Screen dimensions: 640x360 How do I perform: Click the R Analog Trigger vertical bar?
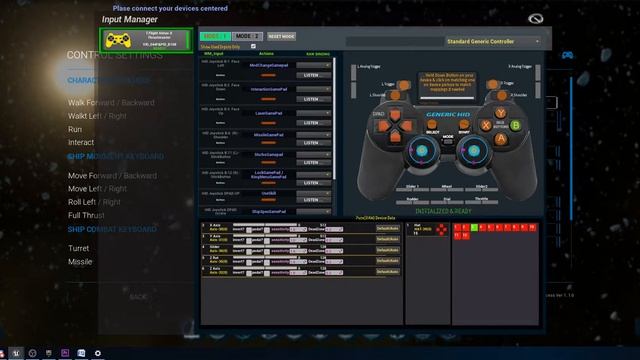click(x=538, y=81)
